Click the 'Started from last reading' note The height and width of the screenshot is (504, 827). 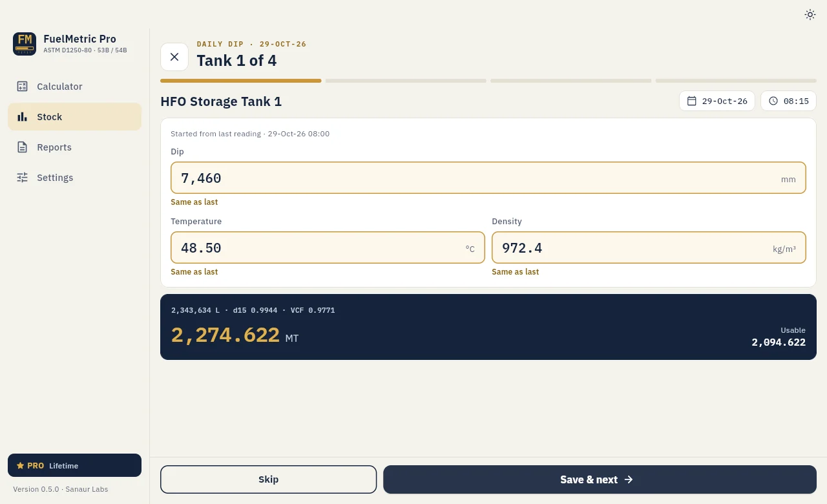250,134
